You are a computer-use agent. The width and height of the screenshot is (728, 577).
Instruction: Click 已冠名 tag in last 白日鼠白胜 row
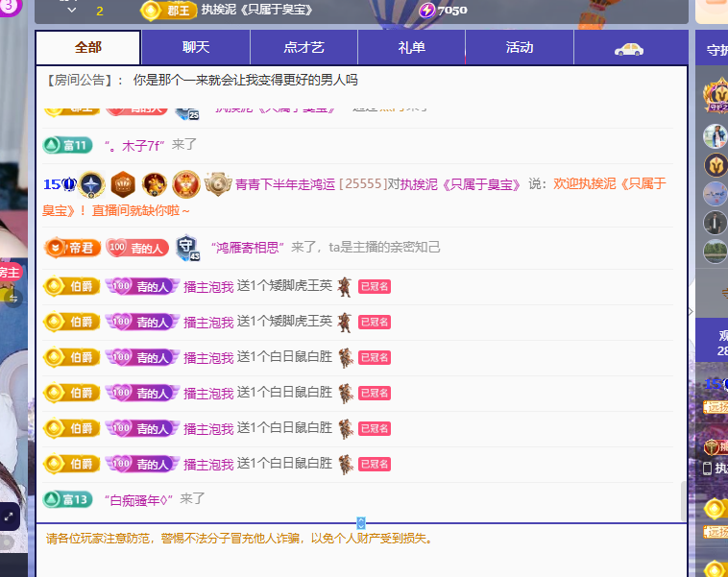point(375,465)
